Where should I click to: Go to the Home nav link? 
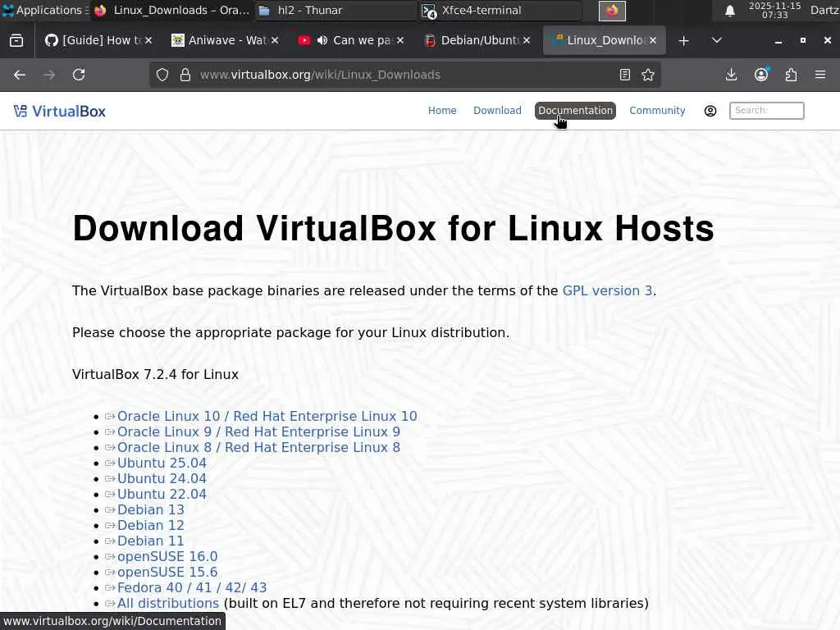pyautogui.click(x=442, y=111)
